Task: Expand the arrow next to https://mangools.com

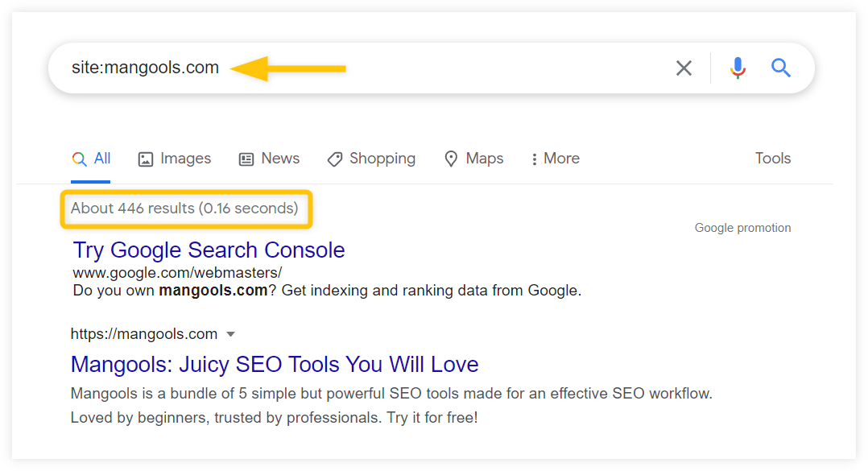Action: [231, 334]
